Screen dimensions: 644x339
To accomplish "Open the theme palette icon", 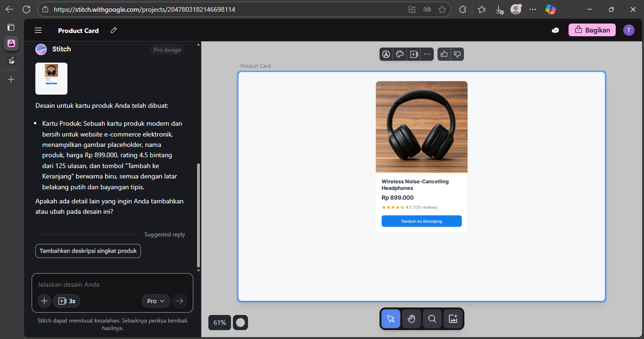I will click(400, 54).
